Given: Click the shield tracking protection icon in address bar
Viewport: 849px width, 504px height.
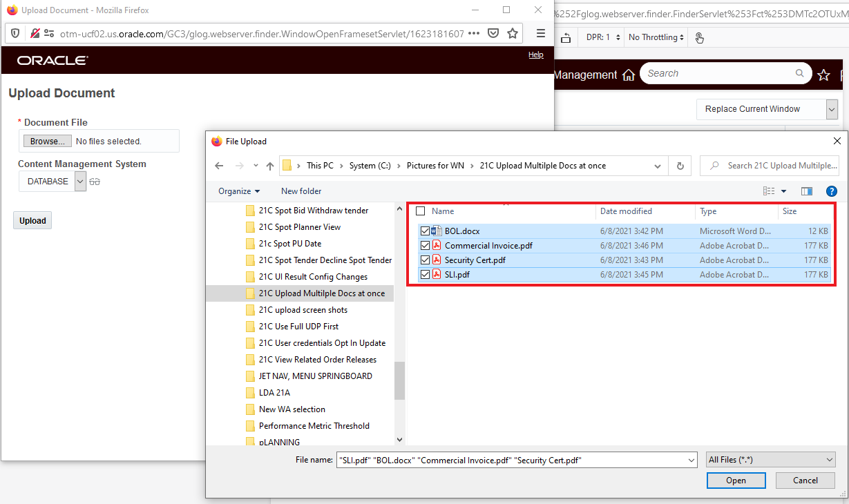Looking at the screenshot, I should click(x=15, y=33).
